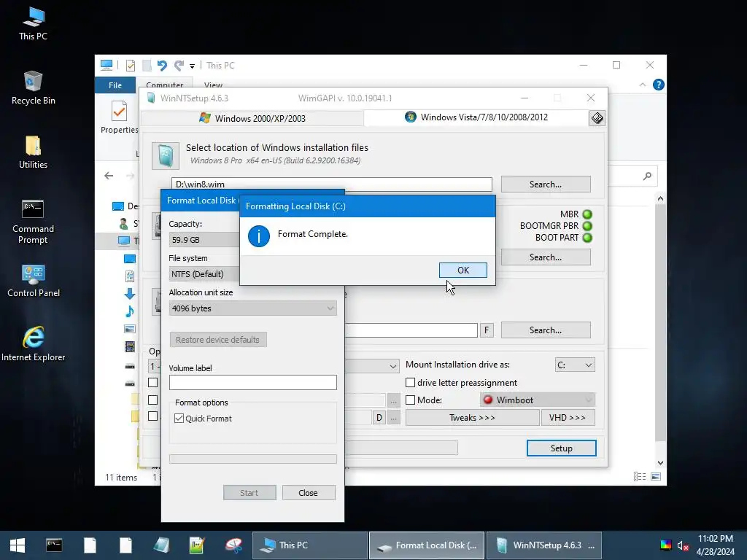The image size is (747, 560).
Task: Click the 11 items status text
Action: [121, 477]
